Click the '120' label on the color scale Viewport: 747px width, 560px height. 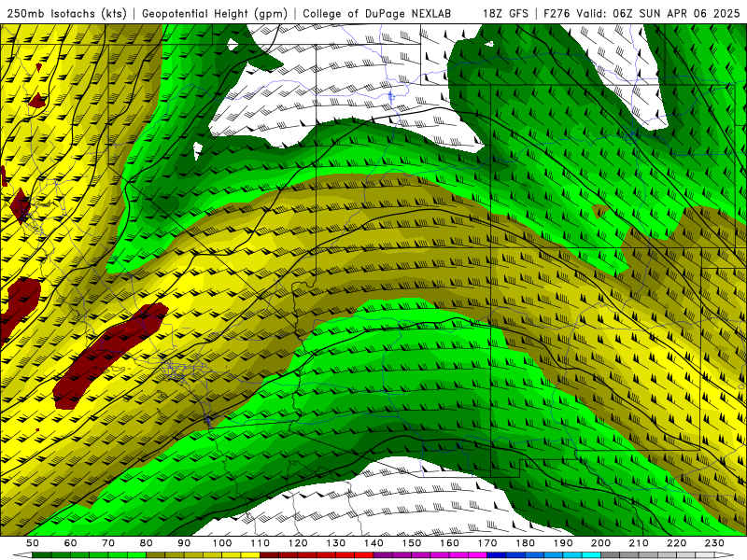(x=298, y=543)
